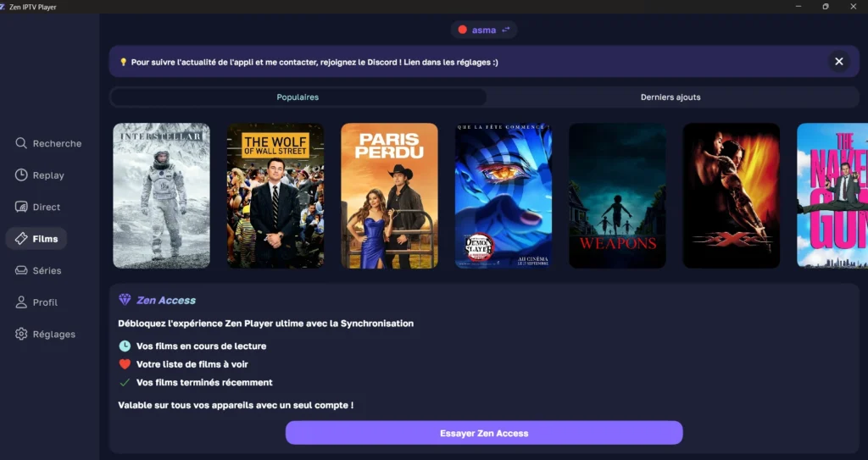This screenshot has width=868, height=460.
Task: Select The Wolf of Wall Street poster
Action: (275, 196)
